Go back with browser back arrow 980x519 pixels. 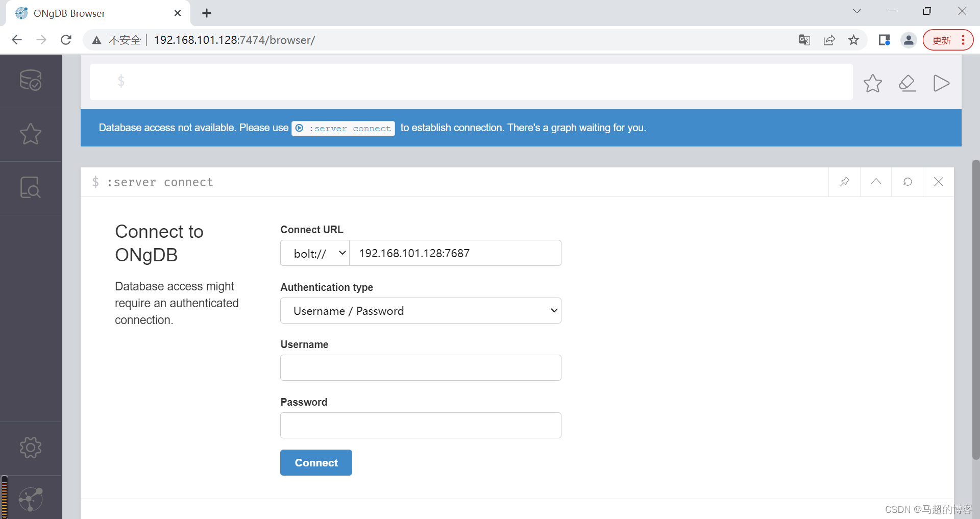17,40
